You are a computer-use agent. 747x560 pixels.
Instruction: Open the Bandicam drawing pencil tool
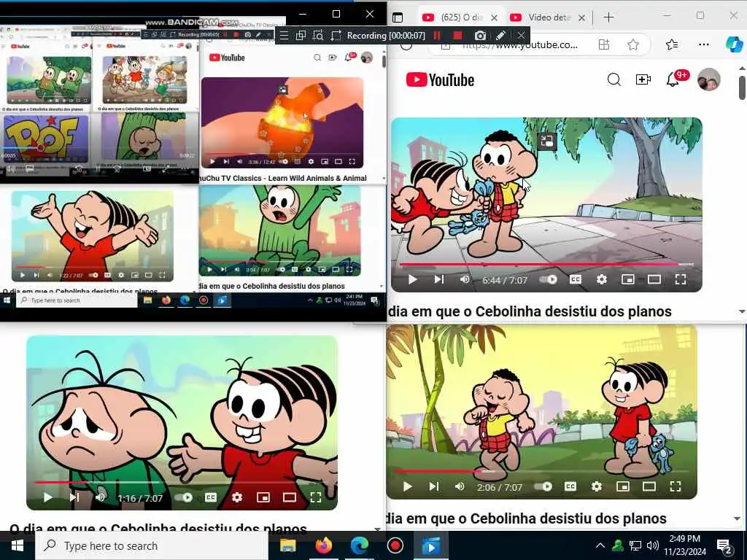click(500, 36)
